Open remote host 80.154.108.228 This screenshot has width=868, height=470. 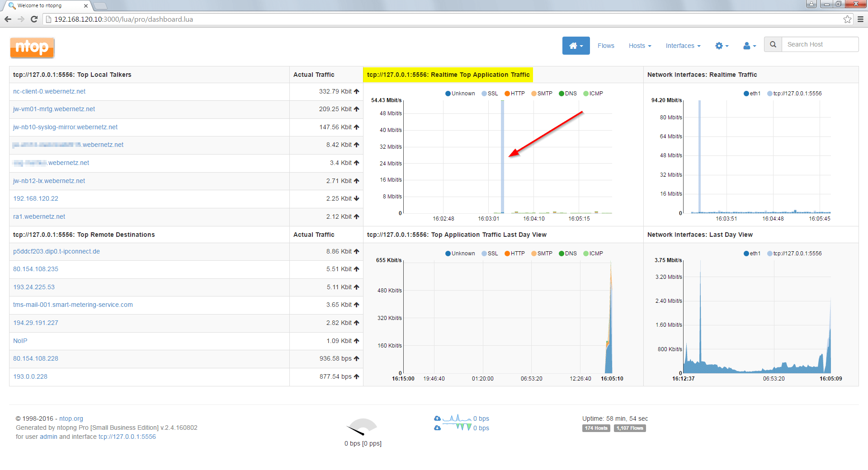pos(36,358)
